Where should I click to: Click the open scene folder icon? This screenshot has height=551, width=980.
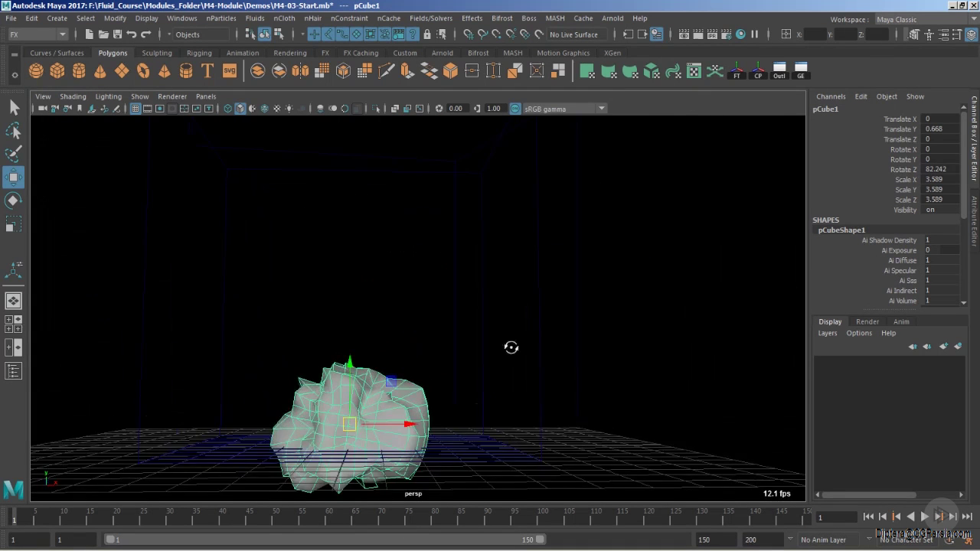(103, 34)
